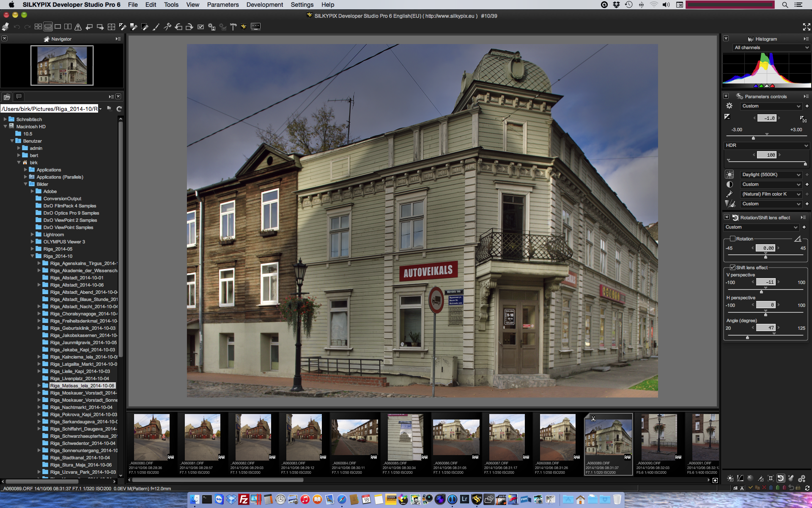Select the Riga_Nachtmarkt_2014-10-04 folder
The width and height of the screenshot is (812, 508).
click(x=81, y=407)
